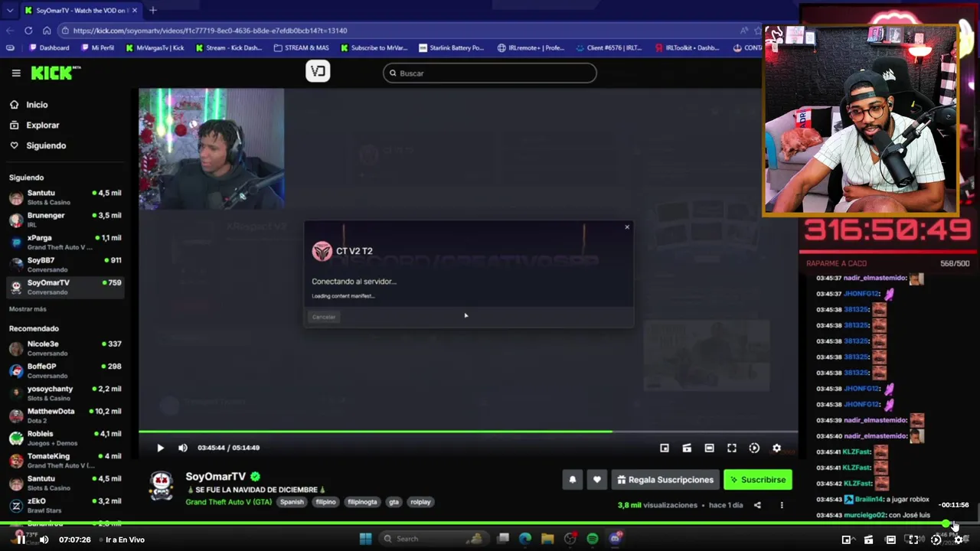The height and width of the screenshot is (551, 980).
Task: Open the SoyOmarTV channel name link
Action: 216,477
